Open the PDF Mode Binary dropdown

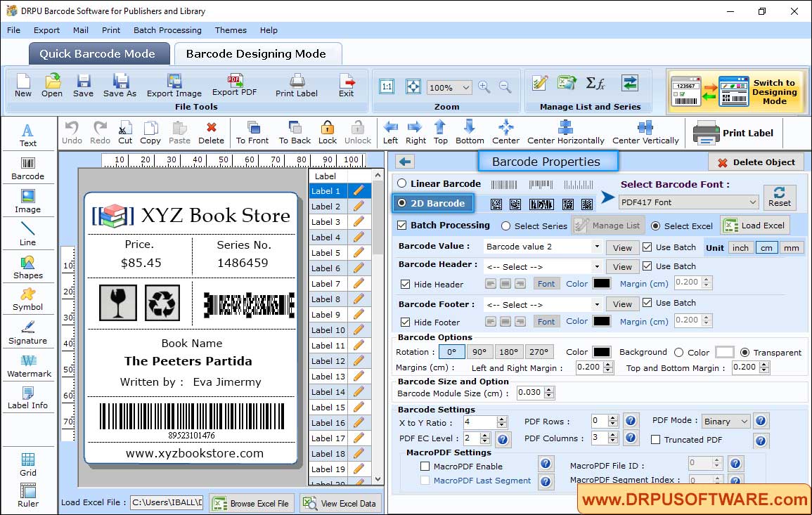pos(726,422)
